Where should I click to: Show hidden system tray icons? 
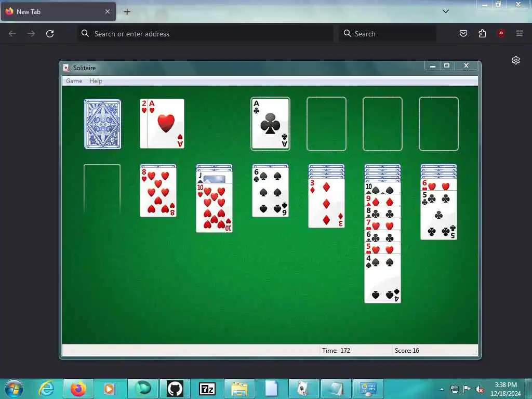[x=442, y=389]
